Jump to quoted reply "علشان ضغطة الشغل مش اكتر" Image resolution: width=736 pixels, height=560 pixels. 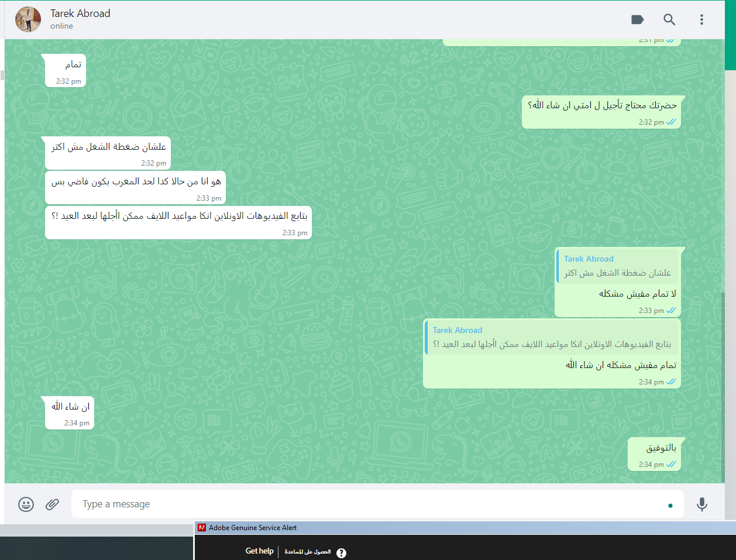coord(618,266)
